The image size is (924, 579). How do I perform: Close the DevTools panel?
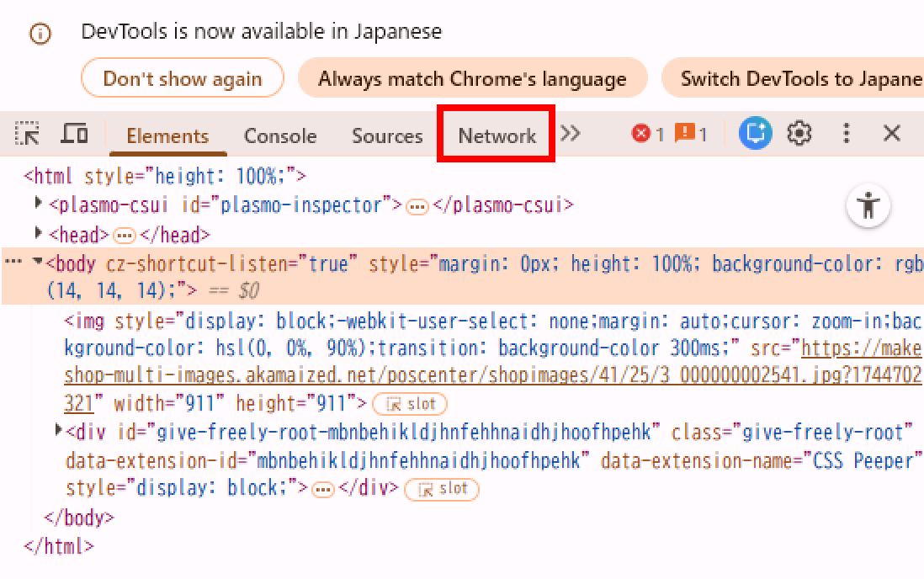891,134
